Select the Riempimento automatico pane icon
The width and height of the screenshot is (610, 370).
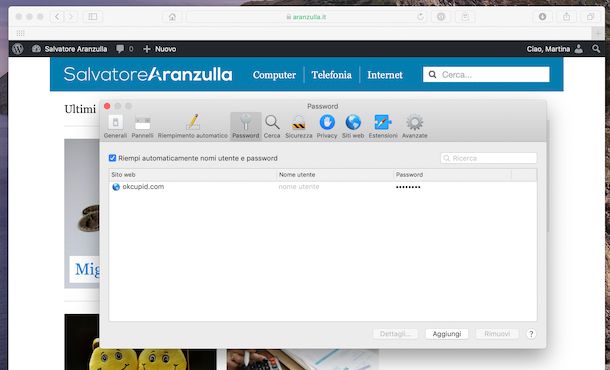pyautogui.click(x=193, y=126)
